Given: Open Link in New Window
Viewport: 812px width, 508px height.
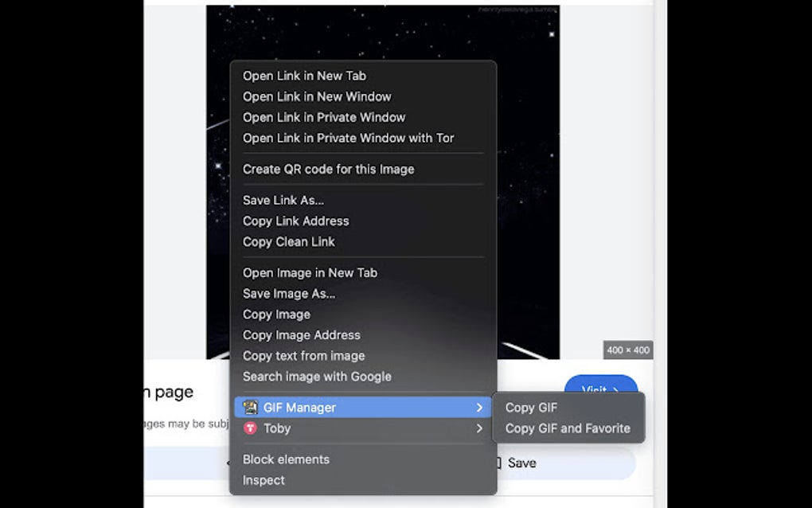Looking at the screenshot, I should 316,96.
